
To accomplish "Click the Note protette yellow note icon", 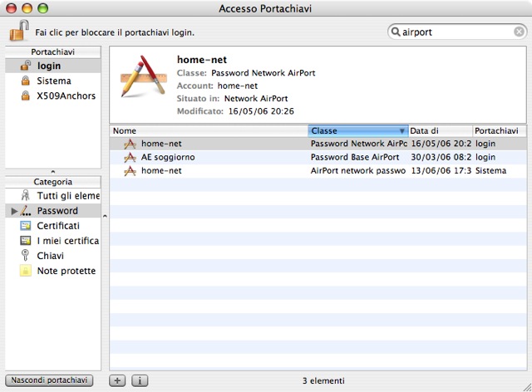I will coord(26,271).
